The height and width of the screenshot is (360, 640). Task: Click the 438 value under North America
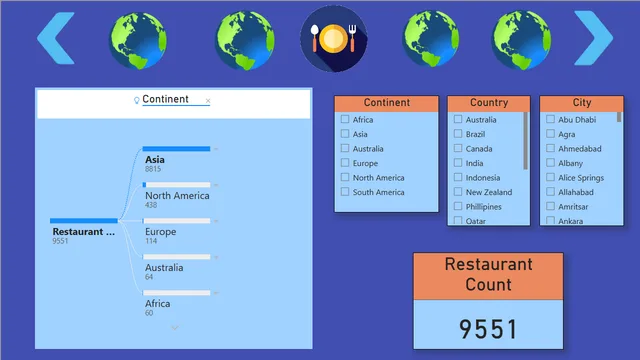coord(151,205)
